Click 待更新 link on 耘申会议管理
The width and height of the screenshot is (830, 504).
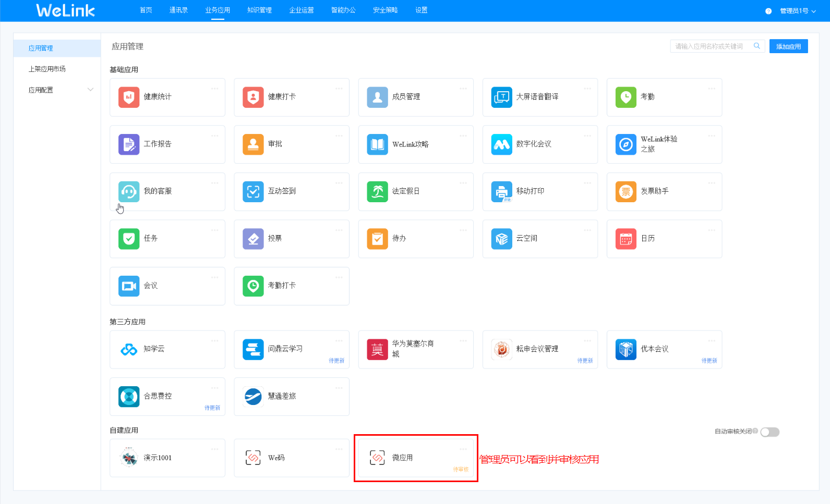point(585,361)
